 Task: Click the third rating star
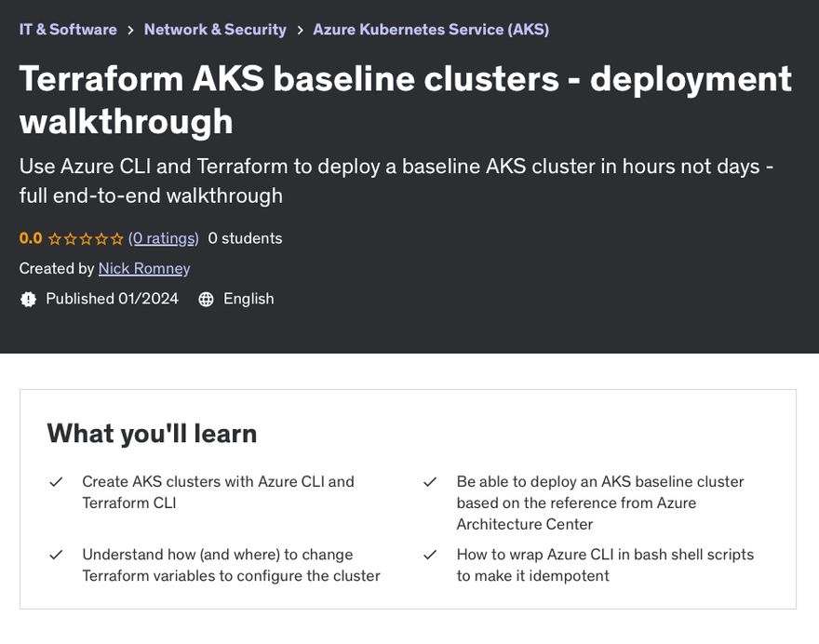pyautogui.click(x=86, y=239)
